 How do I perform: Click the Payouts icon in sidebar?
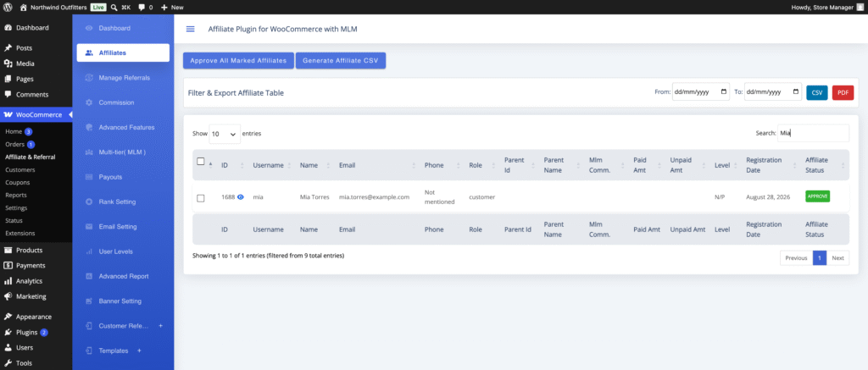click(88, 177)
